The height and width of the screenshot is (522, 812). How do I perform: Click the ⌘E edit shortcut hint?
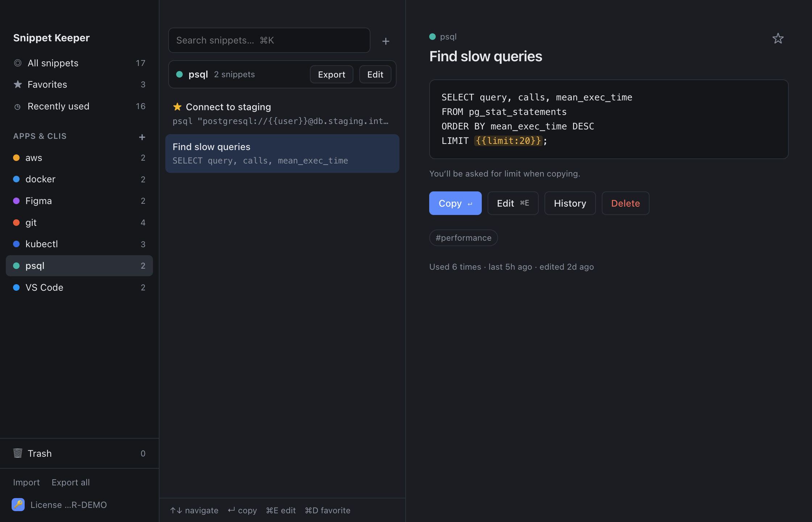281,510
